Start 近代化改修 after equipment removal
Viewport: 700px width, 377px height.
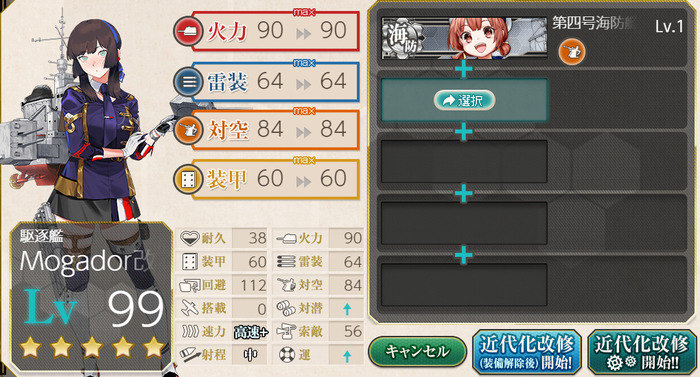[x=527, y=352]
